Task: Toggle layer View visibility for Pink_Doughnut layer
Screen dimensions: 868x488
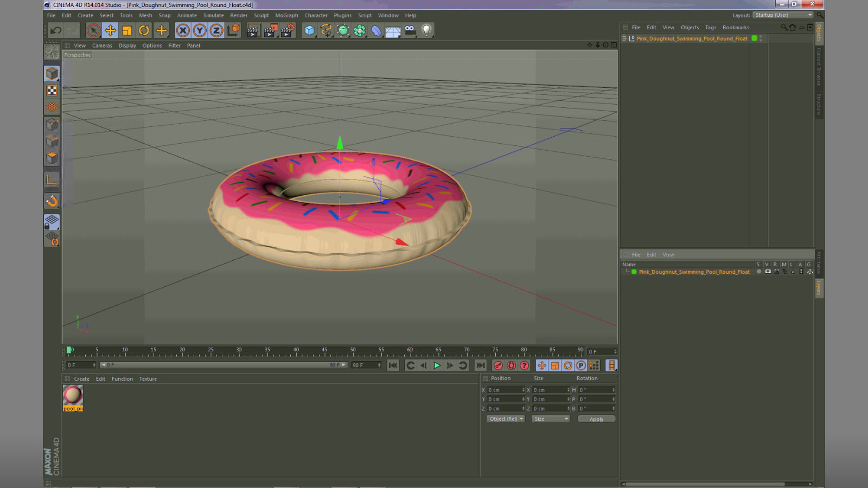Action: pos(768,272)
